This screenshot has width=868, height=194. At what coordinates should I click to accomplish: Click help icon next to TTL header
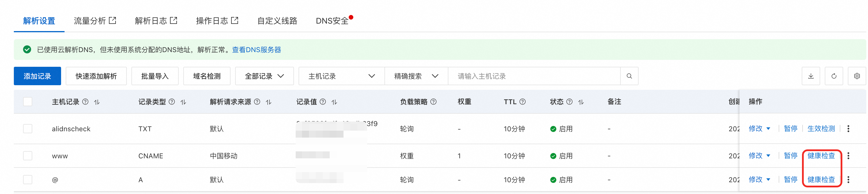[x=522, y=102]
